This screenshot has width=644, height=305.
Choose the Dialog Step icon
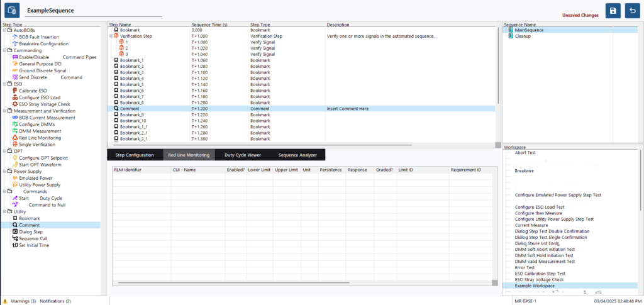click(x=16, y=232)
